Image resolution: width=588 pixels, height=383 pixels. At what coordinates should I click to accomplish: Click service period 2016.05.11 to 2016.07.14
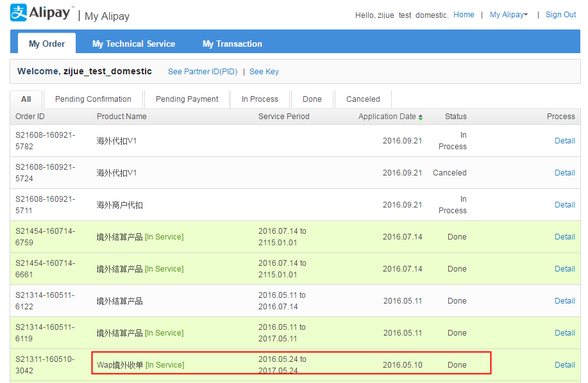(282, 300)
